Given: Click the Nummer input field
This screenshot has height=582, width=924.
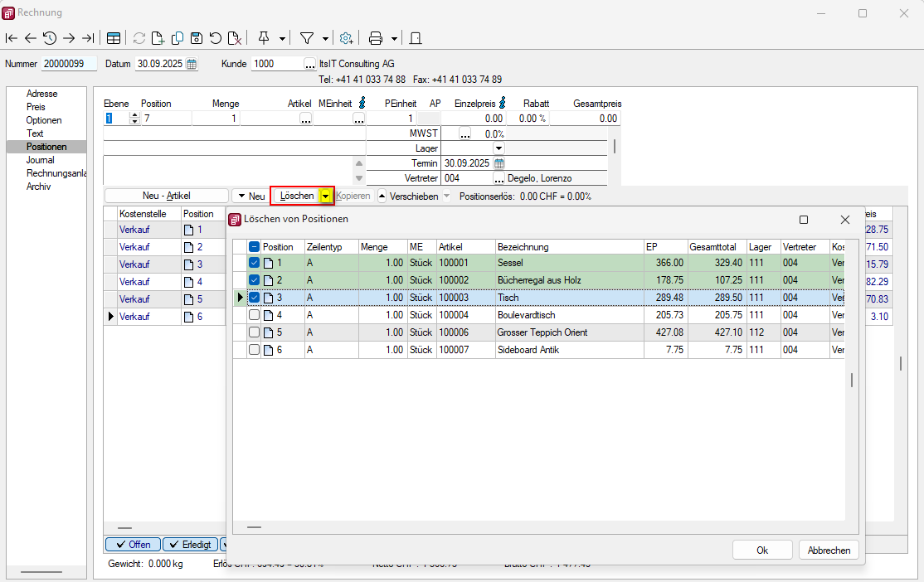Looking at the screenshot, I should click(69, 64).
